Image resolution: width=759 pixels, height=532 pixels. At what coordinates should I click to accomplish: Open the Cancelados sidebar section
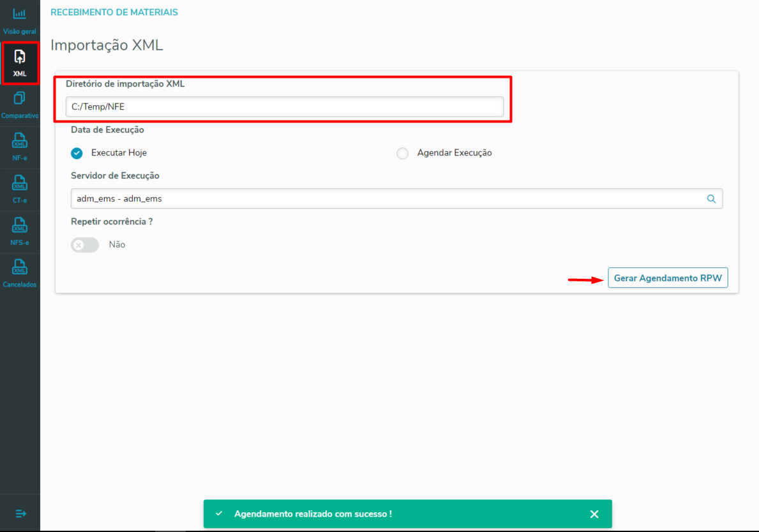click(x=19, y=274)
